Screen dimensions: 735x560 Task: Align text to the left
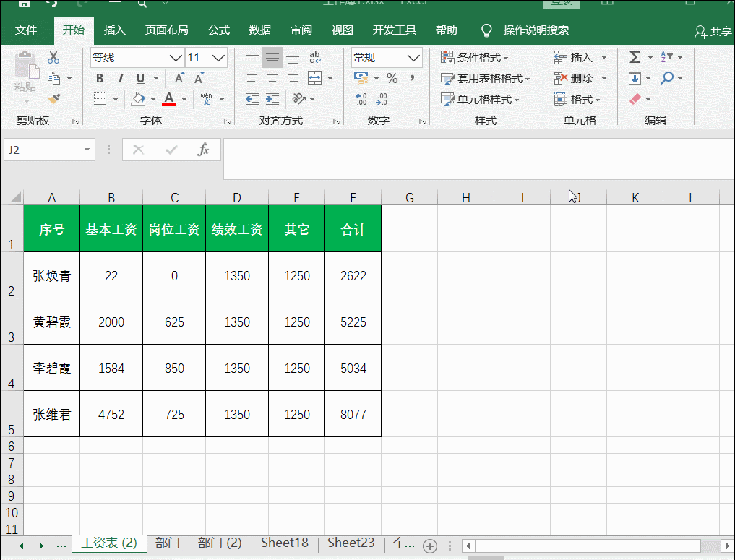[x=252, y=78]
